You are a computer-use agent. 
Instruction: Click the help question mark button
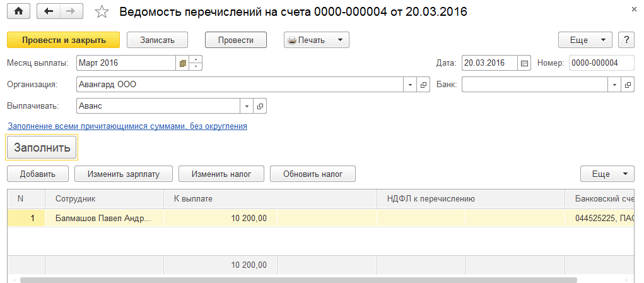[626, 40]
